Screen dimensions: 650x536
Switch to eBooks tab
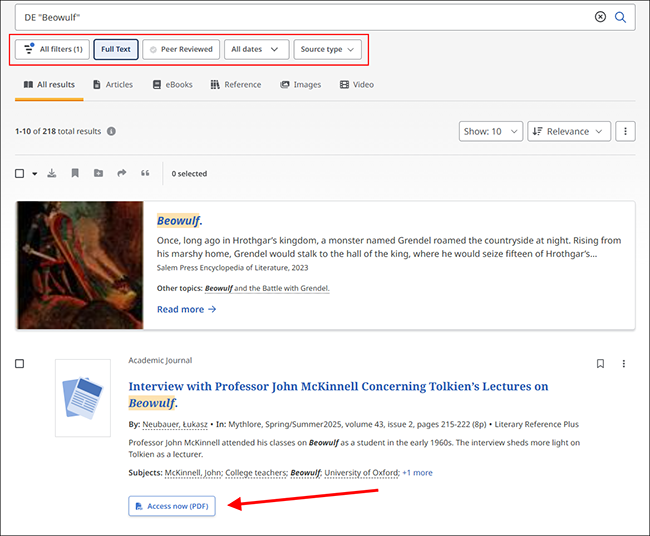pyautogui.click(x=172, y=85)
